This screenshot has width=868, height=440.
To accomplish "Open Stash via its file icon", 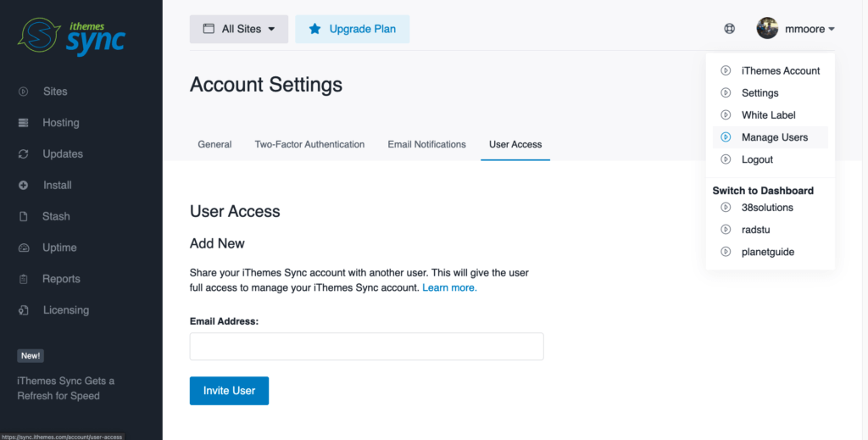I will [x=24, y=217].
